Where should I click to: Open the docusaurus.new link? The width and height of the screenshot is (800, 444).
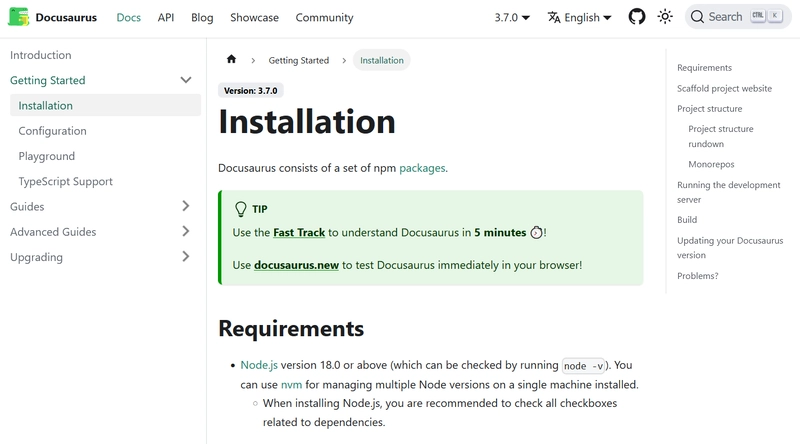click(297, 265)
